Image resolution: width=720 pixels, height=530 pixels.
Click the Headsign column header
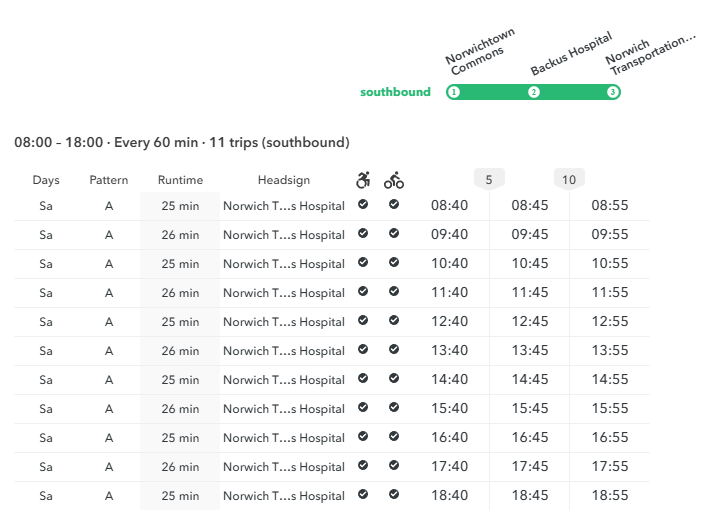(x=284, y=180)
